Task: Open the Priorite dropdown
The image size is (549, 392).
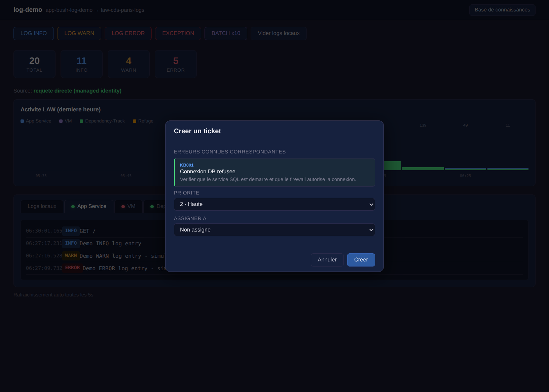Action: click(x=274, y=204)
